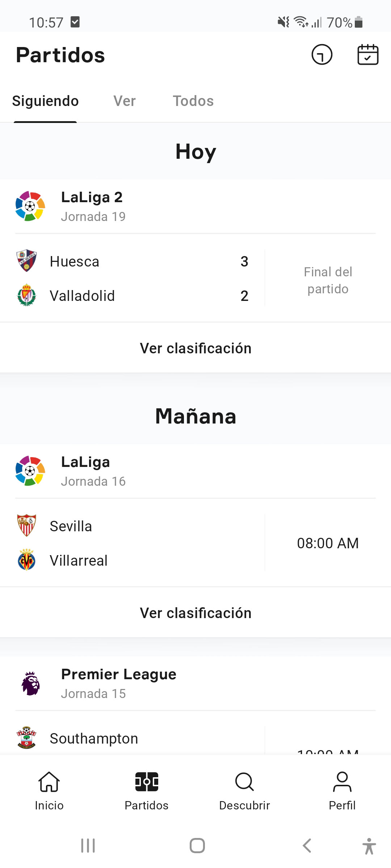The width and height of the screenshot is (391, 868).
Task: Tap the Villarreal team crest
Action: tap(27, 560)
